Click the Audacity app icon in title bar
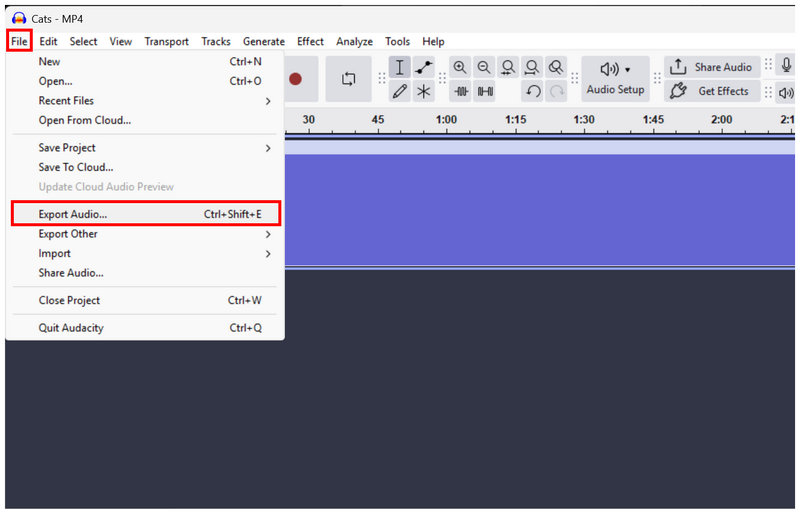Image resolution: width=800 pixels, height=514 pixels. (x=19, y=19)
